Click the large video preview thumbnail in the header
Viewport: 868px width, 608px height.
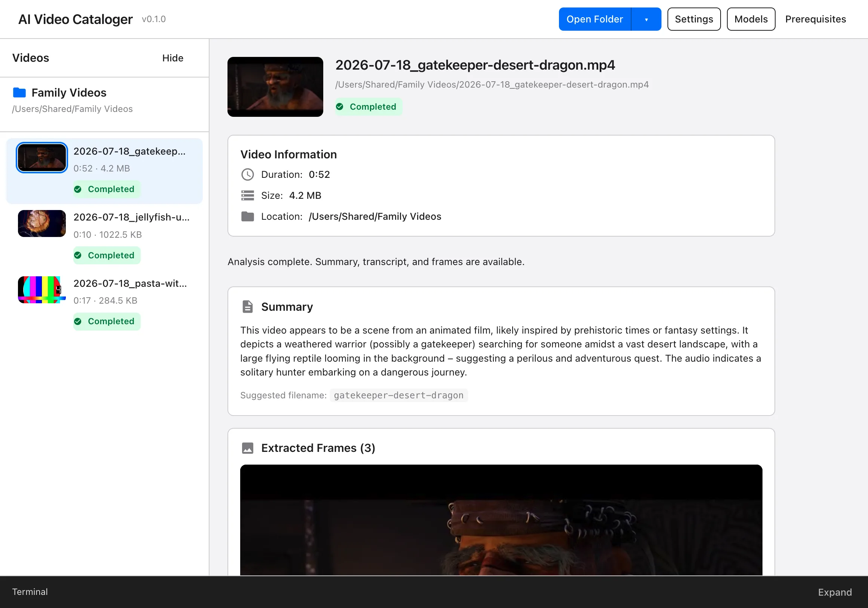275,86
